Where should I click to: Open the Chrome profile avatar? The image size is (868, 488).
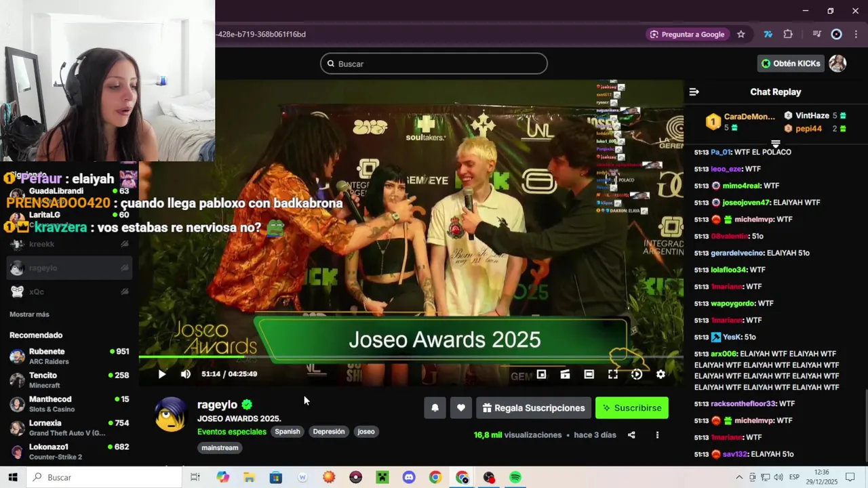tap(837, 35)
